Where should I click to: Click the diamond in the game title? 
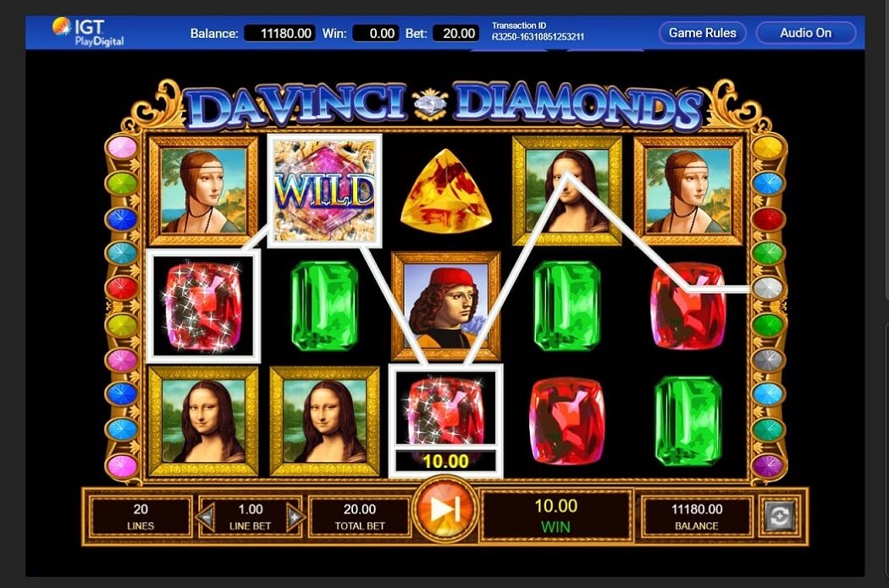point(430,104)
